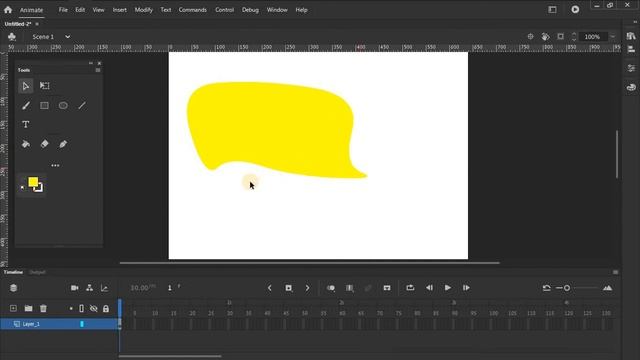The width and height of the screenshot is (640, 360).
Task: Go to the Animate Home screen
Action: tap(8, 9)
